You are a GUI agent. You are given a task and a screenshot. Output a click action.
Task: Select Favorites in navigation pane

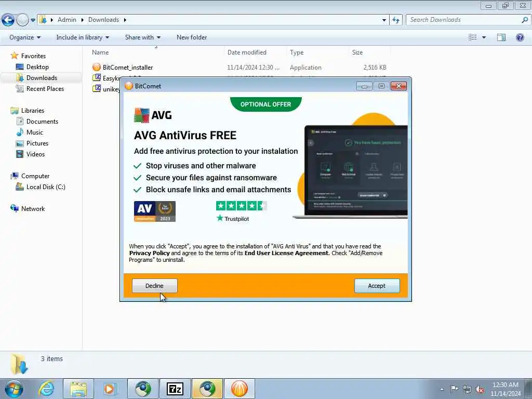pyautogui.click(x=33, y=56)
